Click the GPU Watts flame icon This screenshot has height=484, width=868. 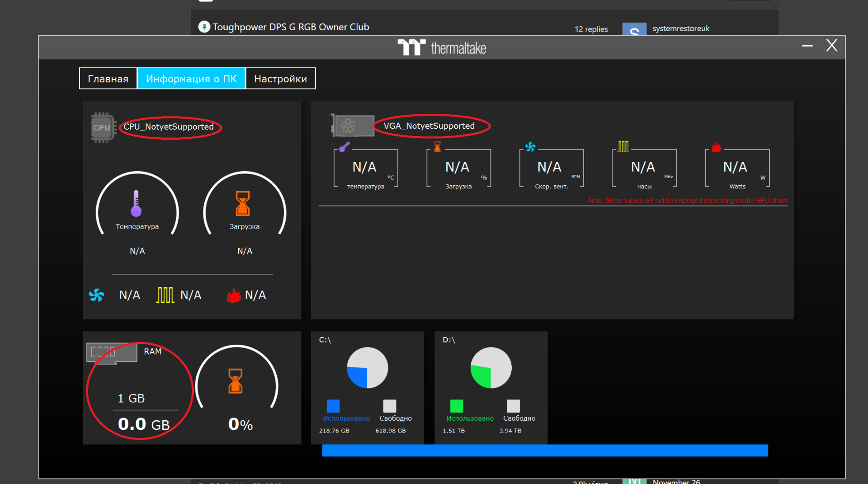click(716, 147)
